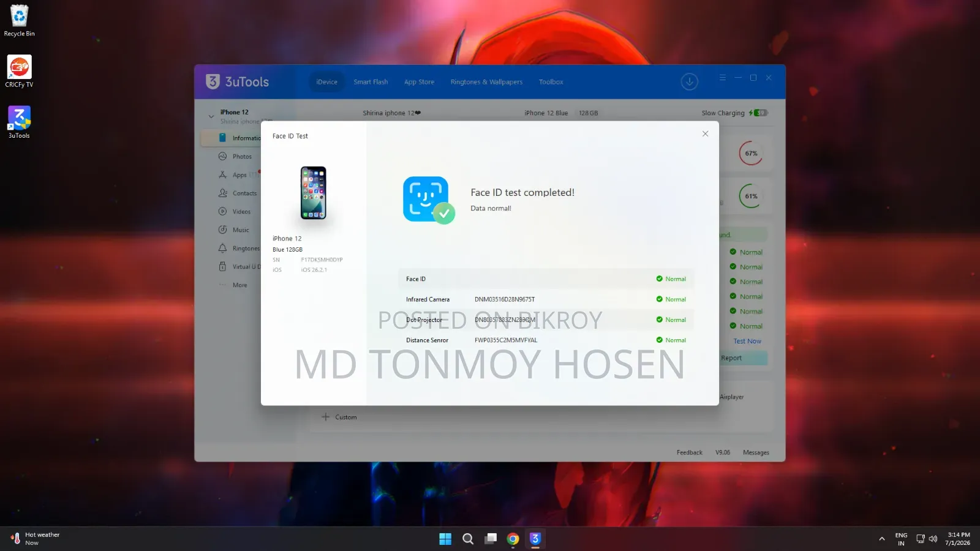Click the Face ID row's Normal status
This screenshot has width=980, height=551.
point(671,279)
